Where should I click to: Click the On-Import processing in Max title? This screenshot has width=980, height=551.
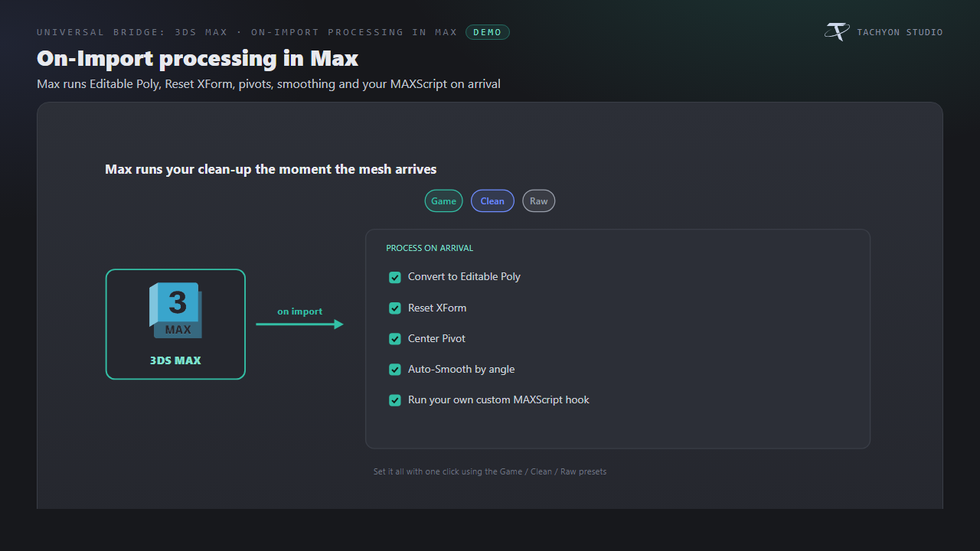coord(198,58)
